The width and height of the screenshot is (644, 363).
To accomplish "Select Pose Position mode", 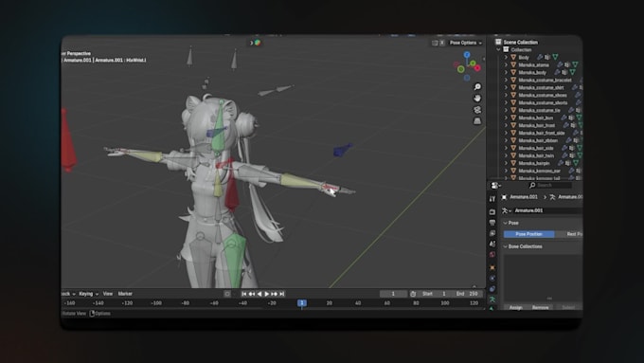I will [529, 234].
